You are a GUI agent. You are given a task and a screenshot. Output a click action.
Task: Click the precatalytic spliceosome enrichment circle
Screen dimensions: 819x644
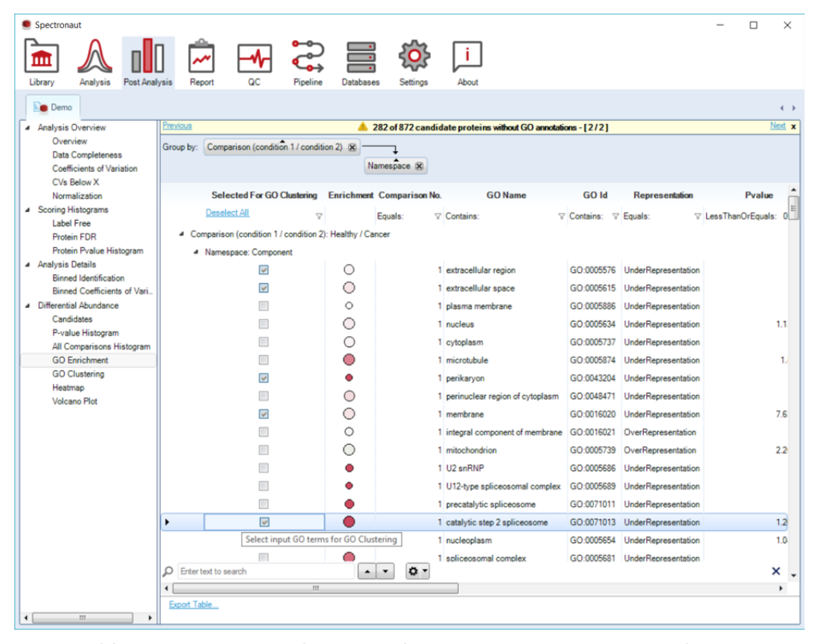(349, 504)
